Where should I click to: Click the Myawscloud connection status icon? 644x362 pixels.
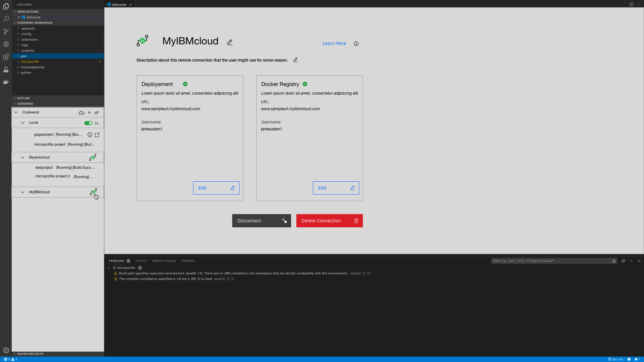tap(93, 157)
